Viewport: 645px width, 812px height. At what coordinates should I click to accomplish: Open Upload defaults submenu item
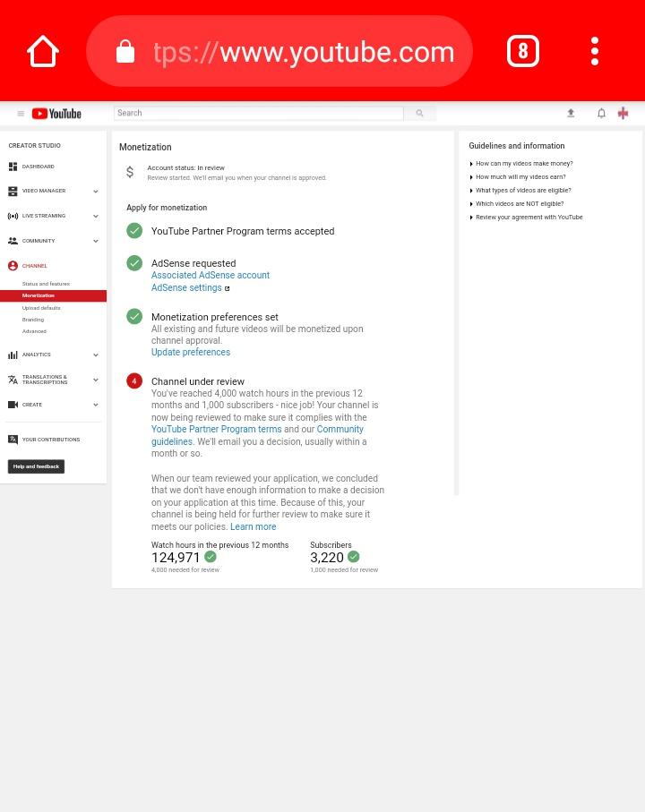(x=41, y=308)
